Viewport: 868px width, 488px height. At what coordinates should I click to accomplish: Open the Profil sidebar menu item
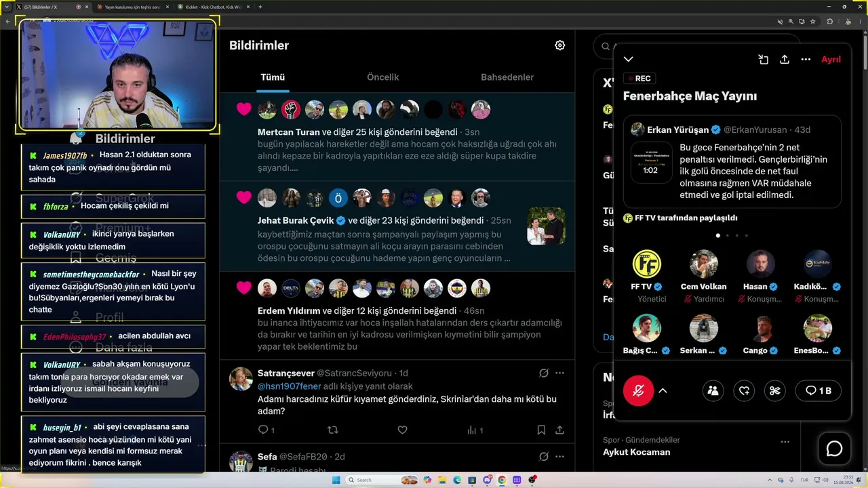[100, 317]
